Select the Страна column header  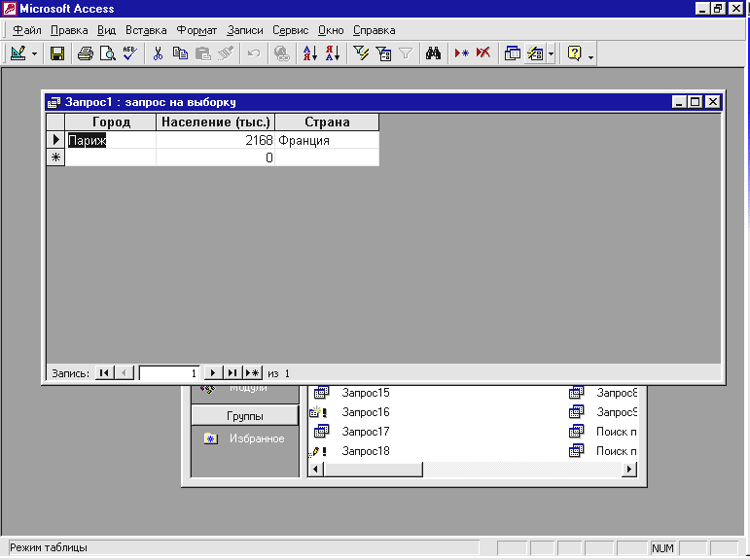pyautogui.click(x=327, y=122)
